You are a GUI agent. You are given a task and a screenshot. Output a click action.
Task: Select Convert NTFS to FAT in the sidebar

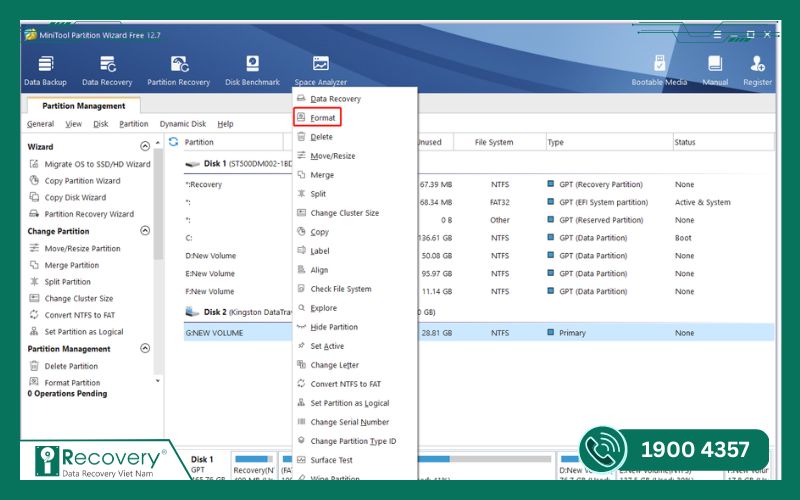tap(73, 315)
